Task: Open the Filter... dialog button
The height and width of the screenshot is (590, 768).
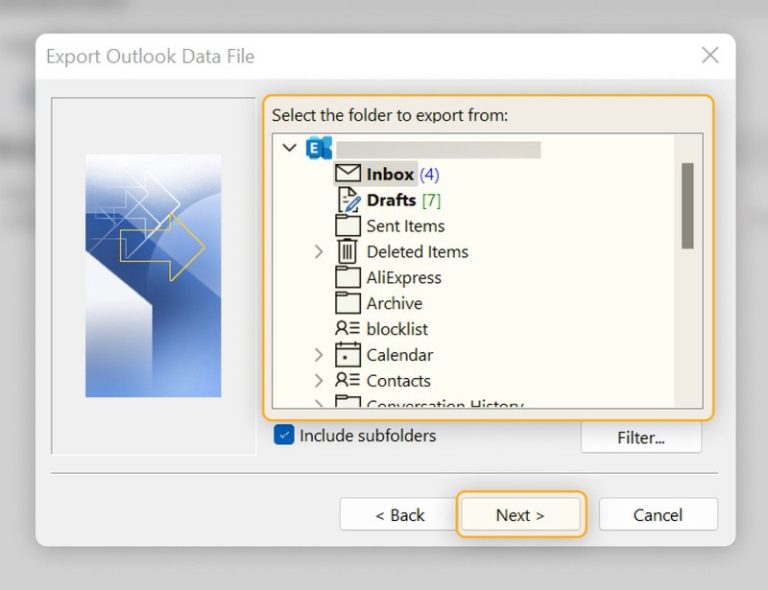Action: [641, 437]
